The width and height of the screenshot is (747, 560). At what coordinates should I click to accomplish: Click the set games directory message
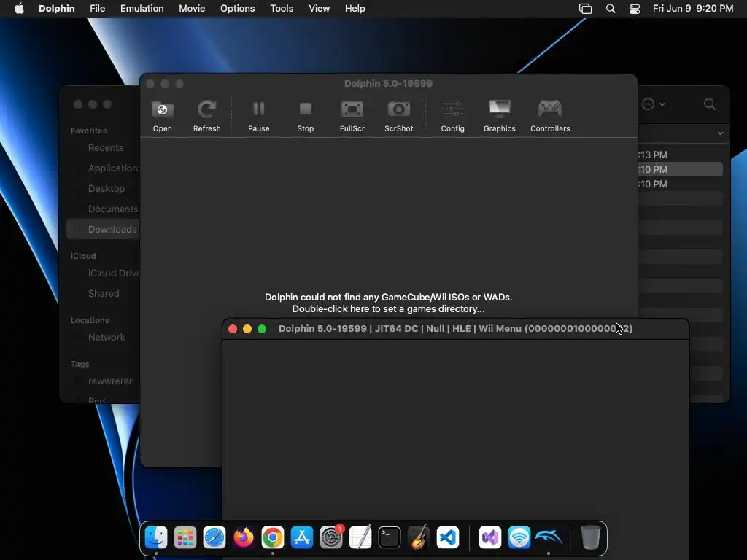click(388, 303)
